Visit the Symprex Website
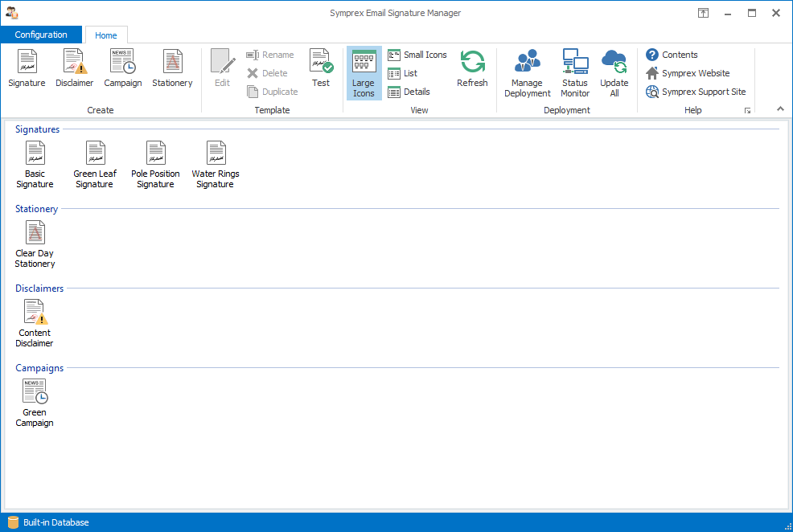 pos(688,73)
